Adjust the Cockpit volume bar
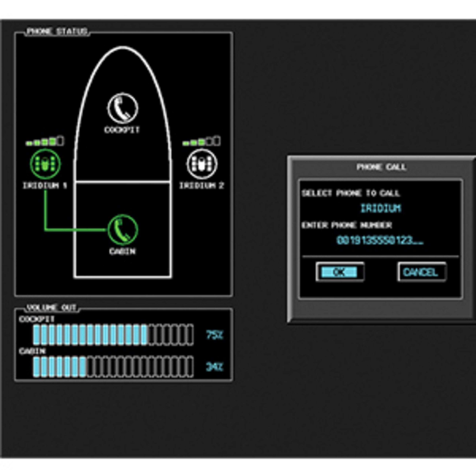This screenshot has width=476, height=476. (113, 335)
